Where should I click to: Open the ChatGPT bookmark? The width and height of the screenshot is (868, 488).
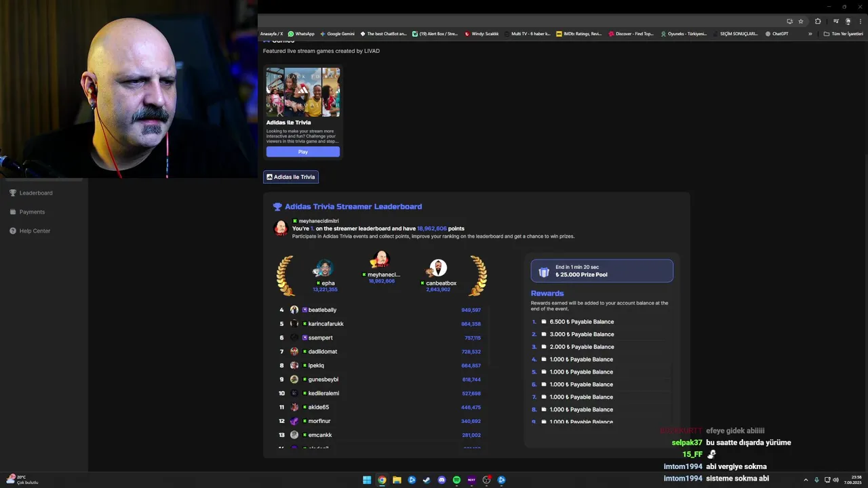[x=776, y=33]
